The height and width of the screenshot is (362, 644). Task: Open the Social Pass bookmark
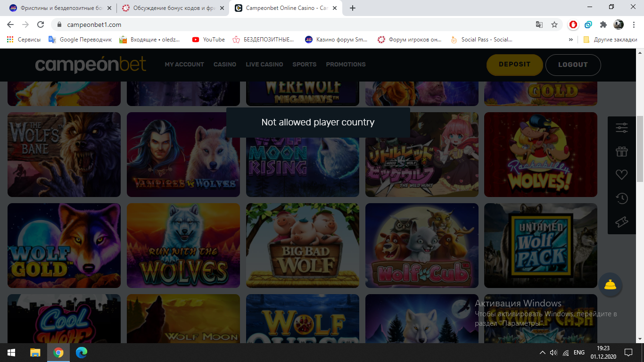tap(482, 40)
